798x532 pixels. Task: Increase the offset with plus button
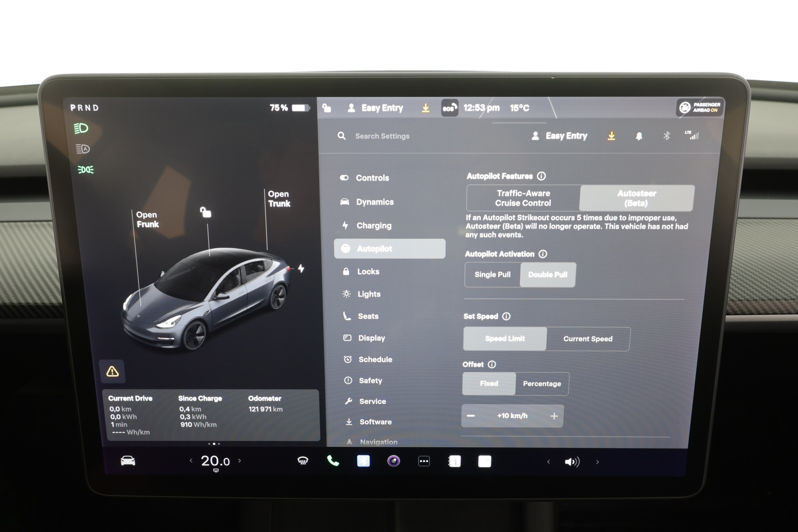(x=554, y=416)
